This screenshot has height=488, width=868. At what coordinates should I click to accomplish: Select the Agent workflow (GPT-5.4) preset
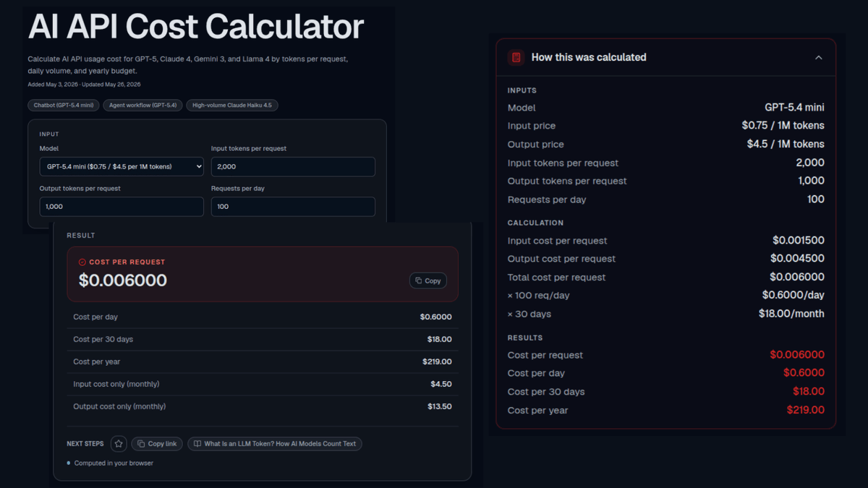click(142, 106)
